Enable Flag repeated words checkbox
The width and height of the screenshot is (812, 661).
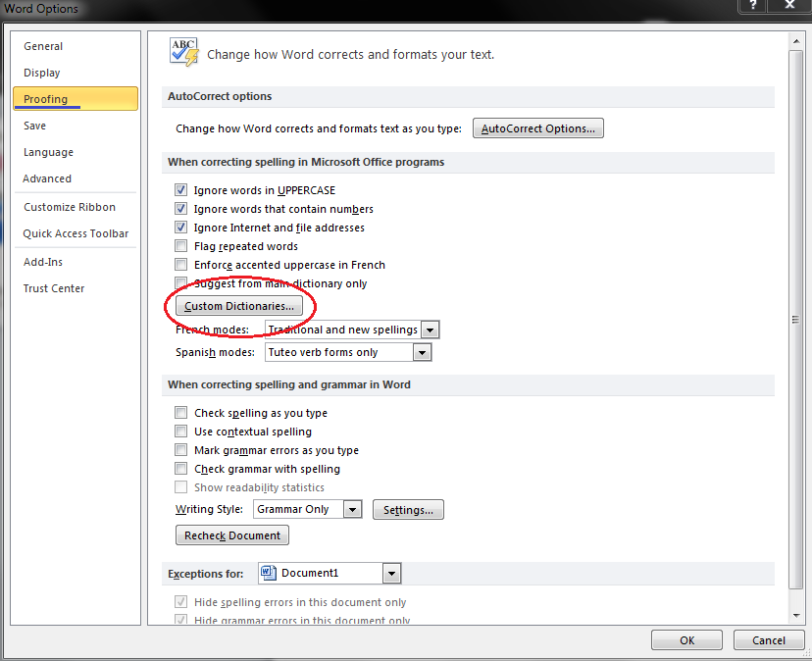180,246
